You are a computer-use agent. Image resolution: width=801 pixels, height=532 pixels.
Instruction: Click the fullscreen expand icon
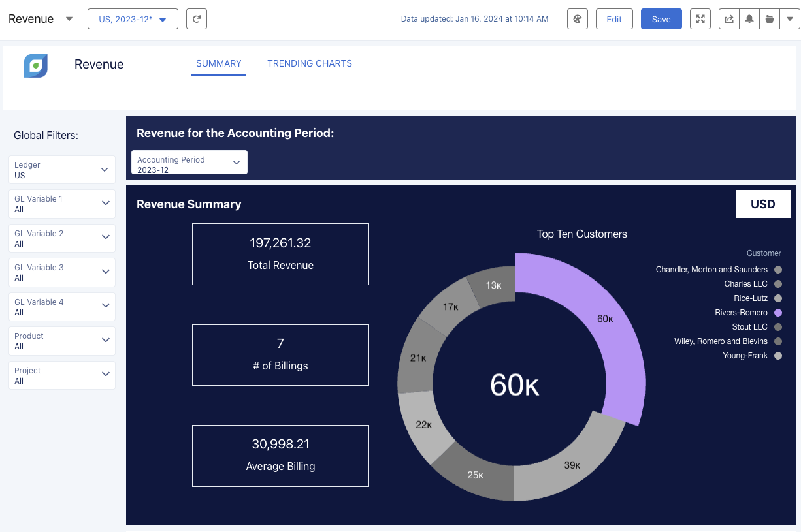point(700,19)
